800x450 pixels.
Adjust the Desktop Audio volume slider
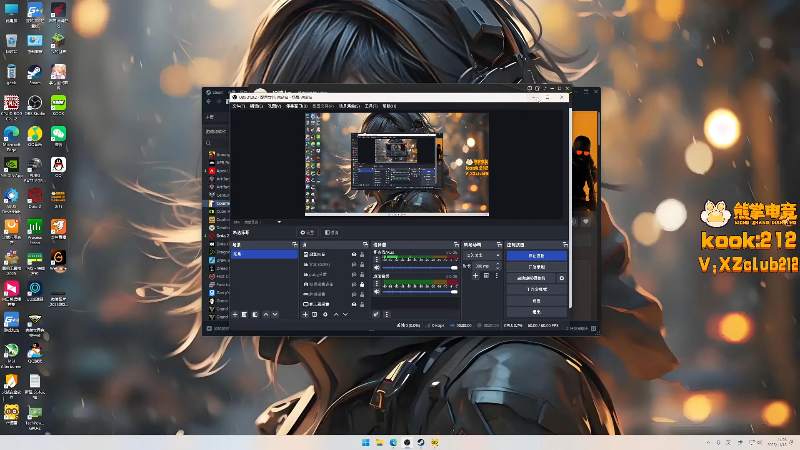420,291
